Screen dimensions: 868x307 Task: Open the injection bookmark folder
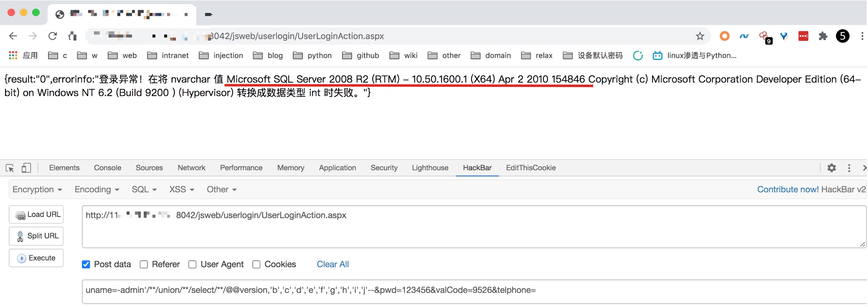coord(221,55)
